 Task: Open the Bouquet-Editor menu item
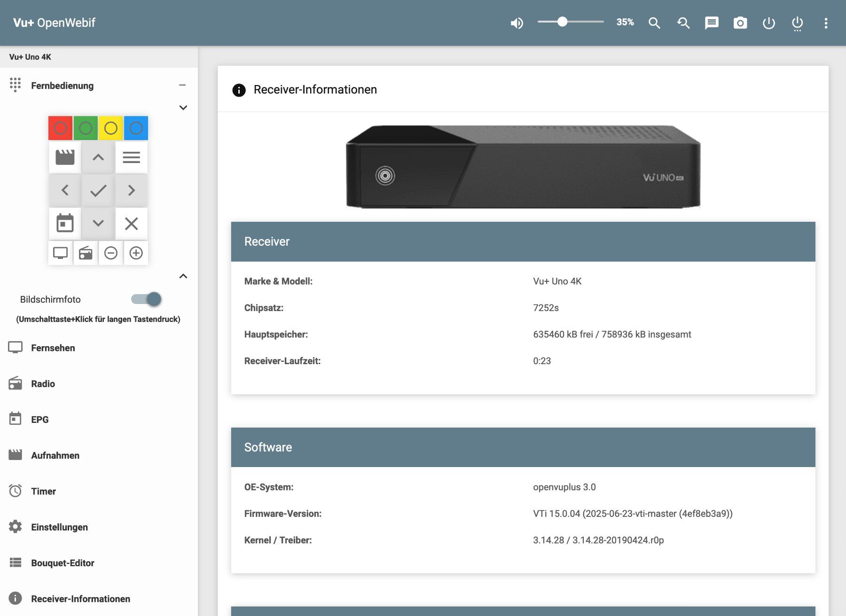tap(99, 563)
